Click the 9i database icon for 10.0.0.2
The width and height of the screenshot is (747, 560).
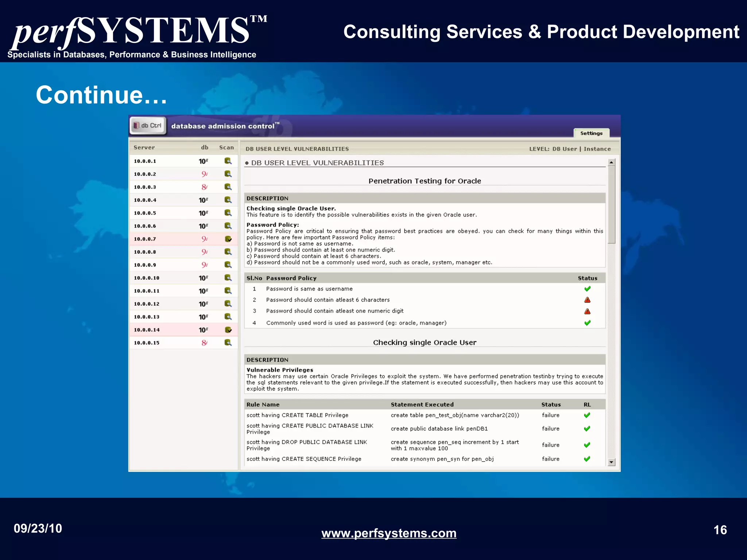(204, 174)
